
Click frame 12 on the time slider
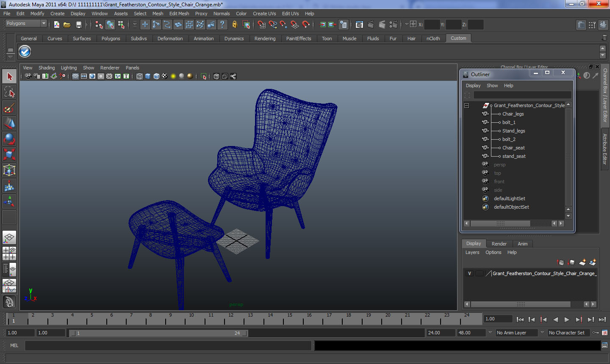tap(230, 319)
